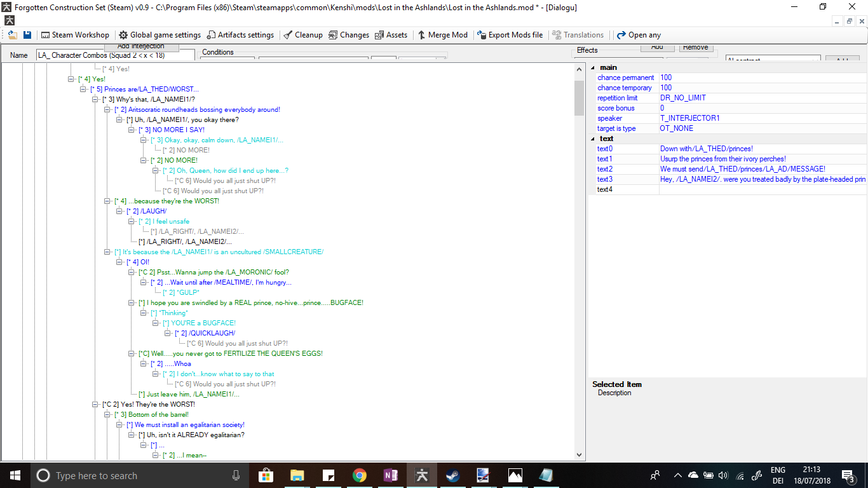
Task: Open the Windows Start menu
Action: (x=15, y=475)
